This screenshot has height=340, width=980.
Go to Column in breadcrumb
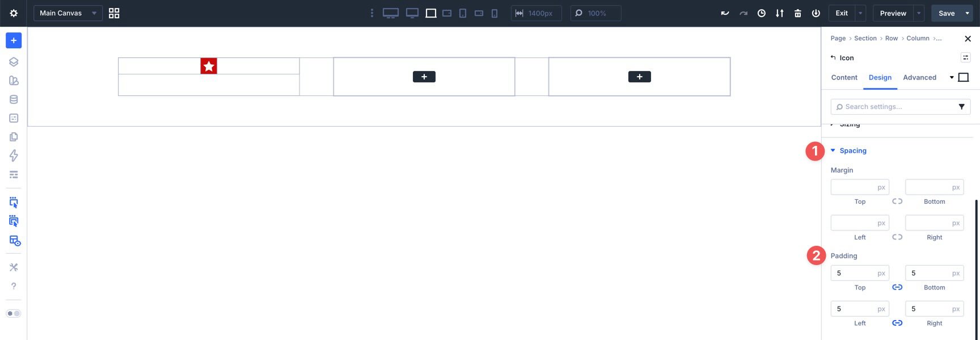pyautogui.click(x=918, y=39)
